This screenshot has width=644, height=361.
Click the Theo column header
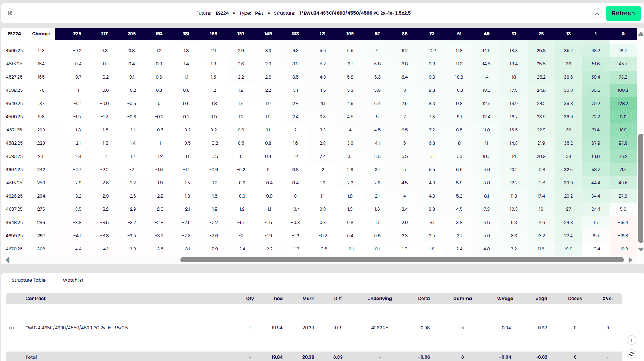pyautogui.click(x=277, y=299)
